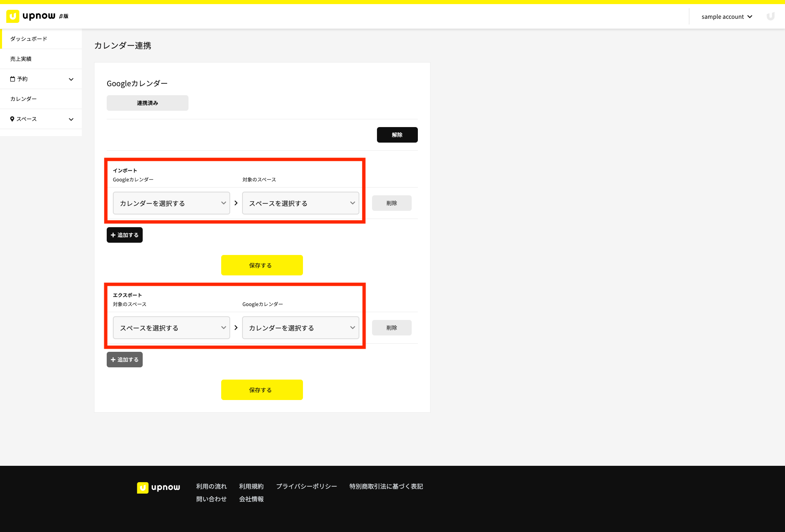The image size is (785, 532).
Task: Open 利用規約 footer link
Action: (251, 486)
